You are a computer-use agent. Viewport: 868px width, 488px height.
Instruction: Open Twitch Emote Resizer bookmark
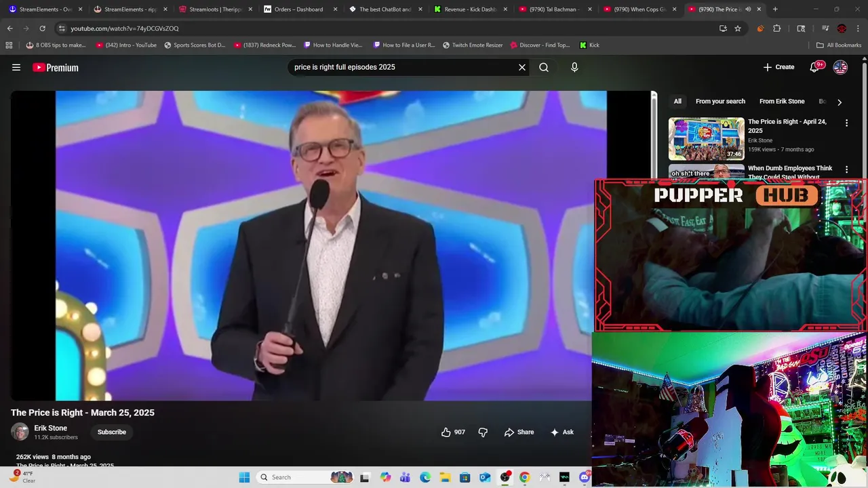[x=473, y=45]
